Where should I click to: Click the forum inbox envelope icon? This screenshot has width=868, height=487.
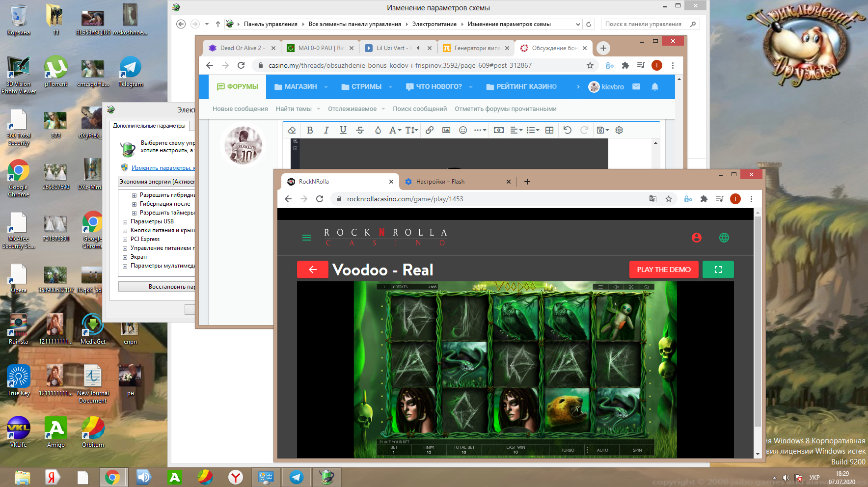636,86
